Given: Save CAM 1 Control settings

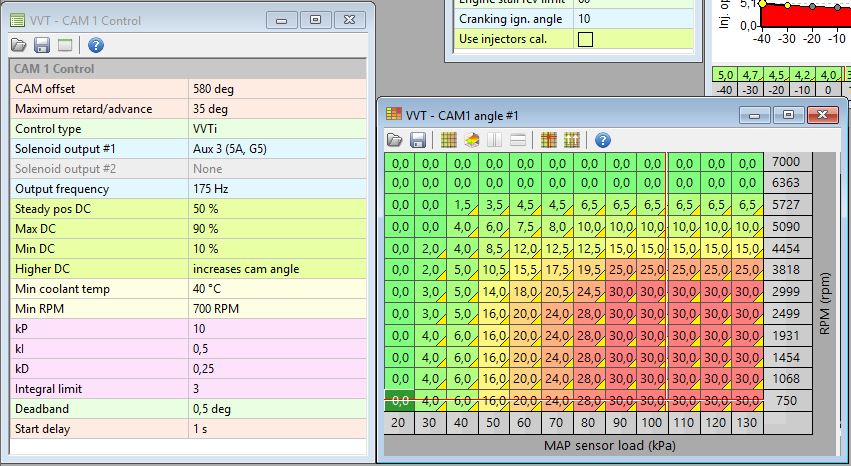Looking at the screenshot, I should pyautogui.click(x=42, y=45).
